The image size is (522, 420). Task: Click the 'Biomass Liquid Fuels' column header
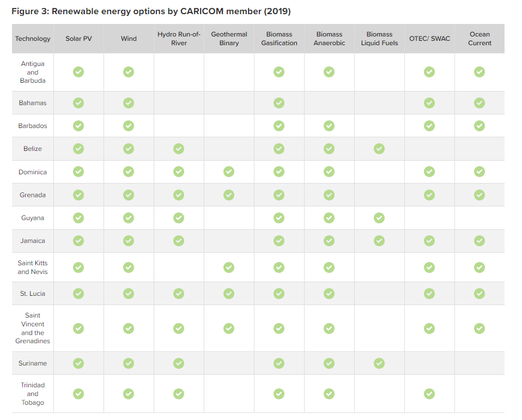click(380, 39)
